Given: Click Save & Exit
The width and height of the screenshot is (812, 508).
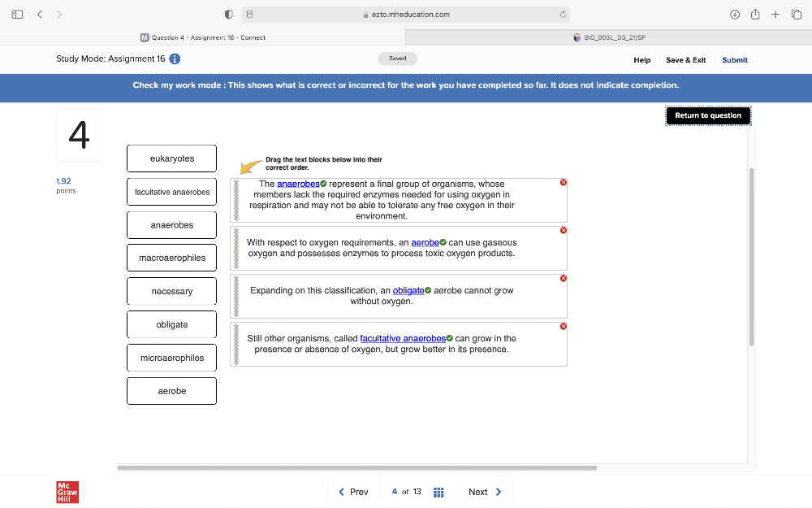Looking at the screenshot, I should point(685,60).
